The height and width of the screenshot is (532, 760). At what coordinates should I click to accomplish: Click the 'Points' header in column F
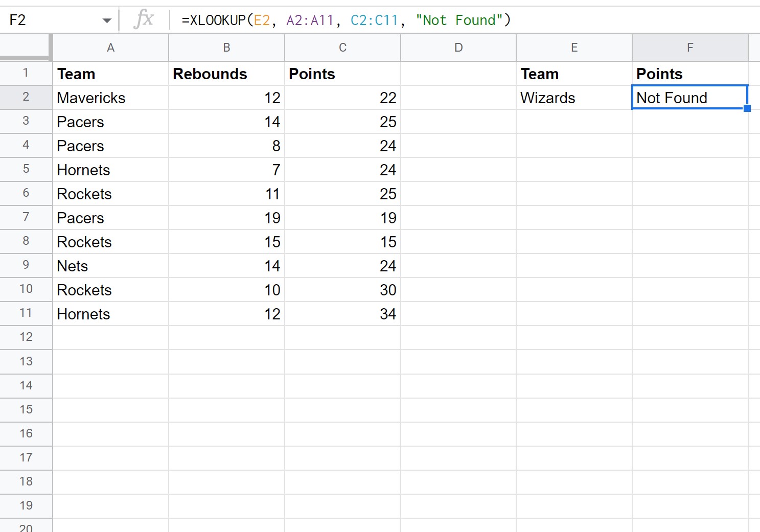pyautogui.click(x=690, y=74)
